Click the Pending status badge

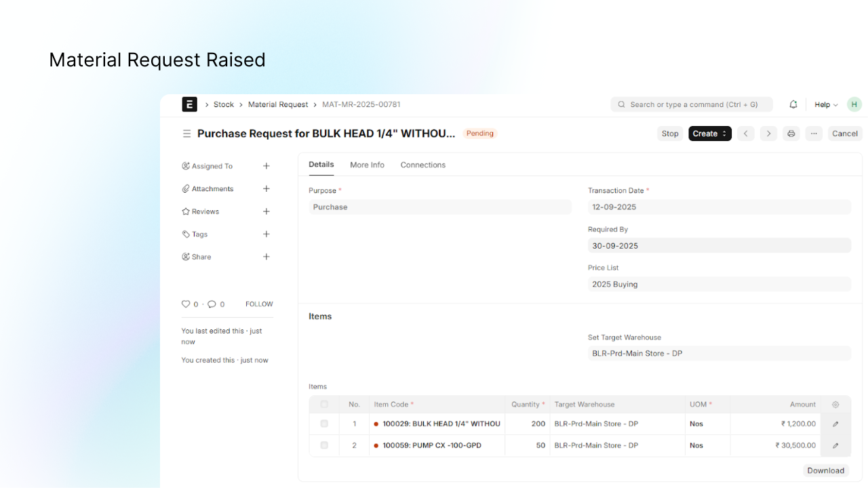pos(480,134)
